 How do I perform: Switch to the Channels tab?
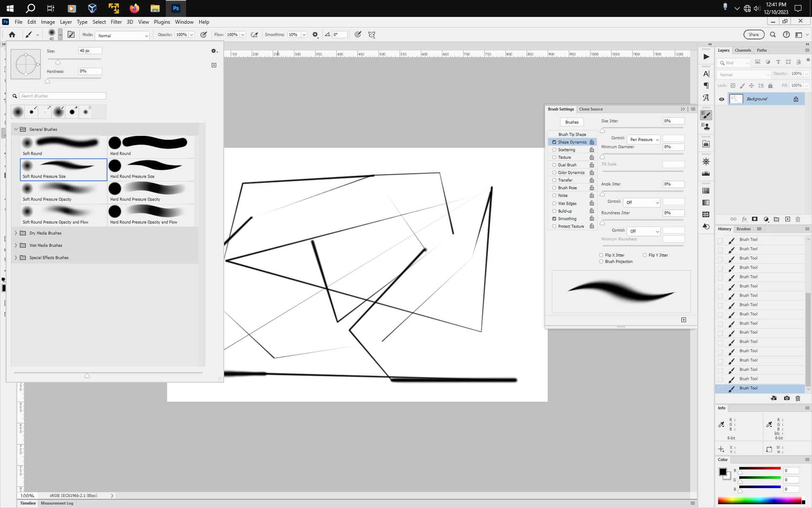[743, 50]
